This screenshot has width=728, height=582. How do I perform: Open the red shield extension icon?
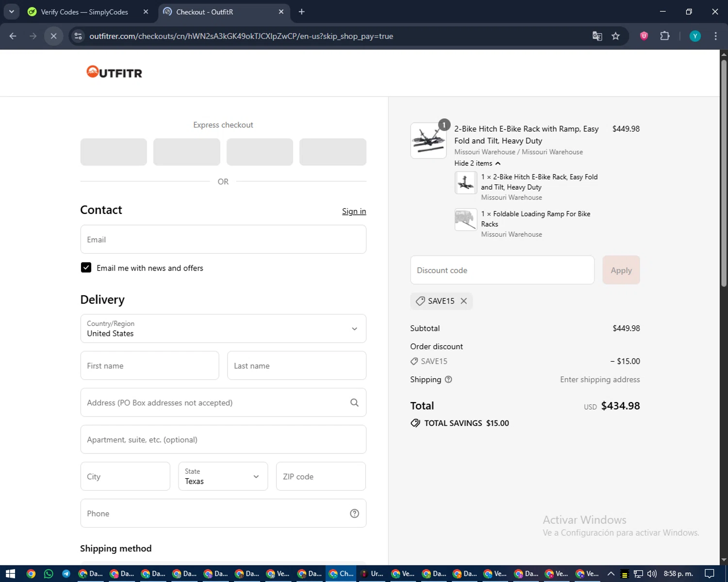tap(644, 36)
